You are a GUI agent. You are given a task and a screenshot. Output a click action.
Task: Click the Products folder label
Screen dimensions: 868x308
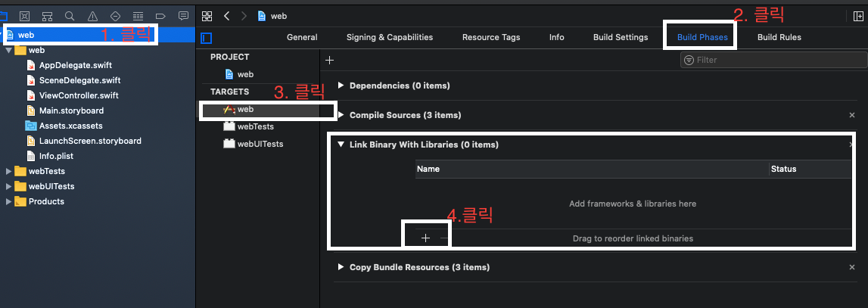point(46,201)
